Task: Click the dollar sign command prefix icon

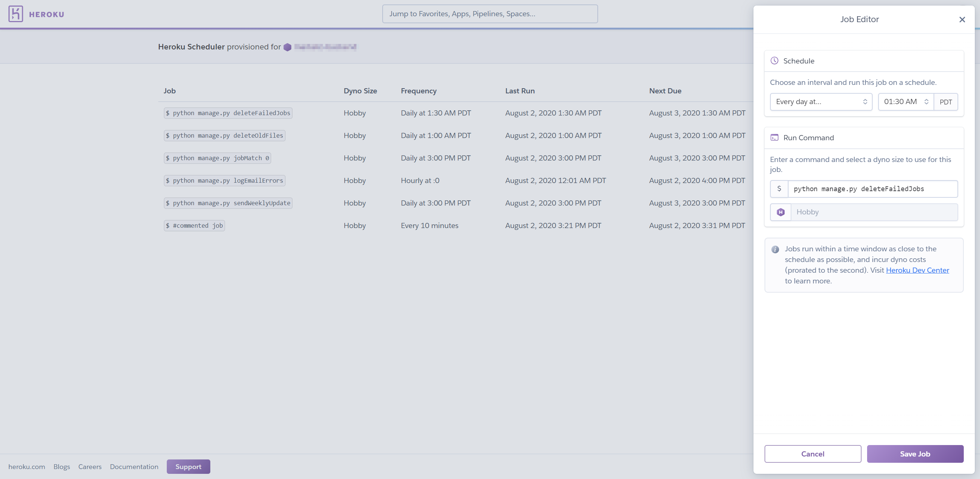Action: pos(779,189)
